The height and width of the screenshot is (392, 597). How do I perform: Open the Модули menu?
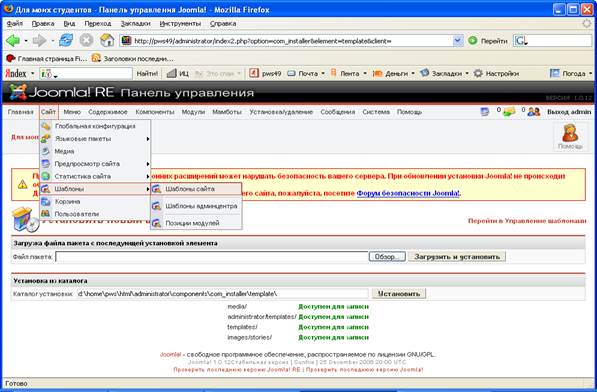[x=193, y=112]
